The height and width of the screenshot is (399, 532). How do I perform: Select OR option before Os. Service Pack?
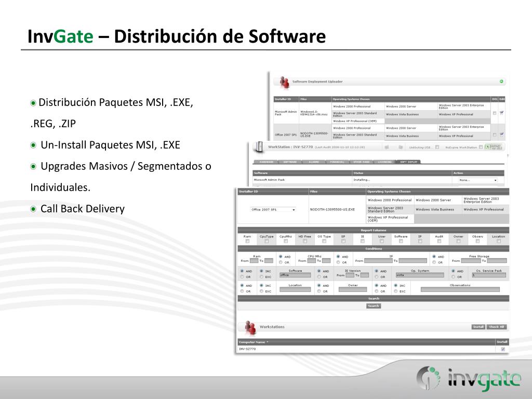(x=453, y=277)
